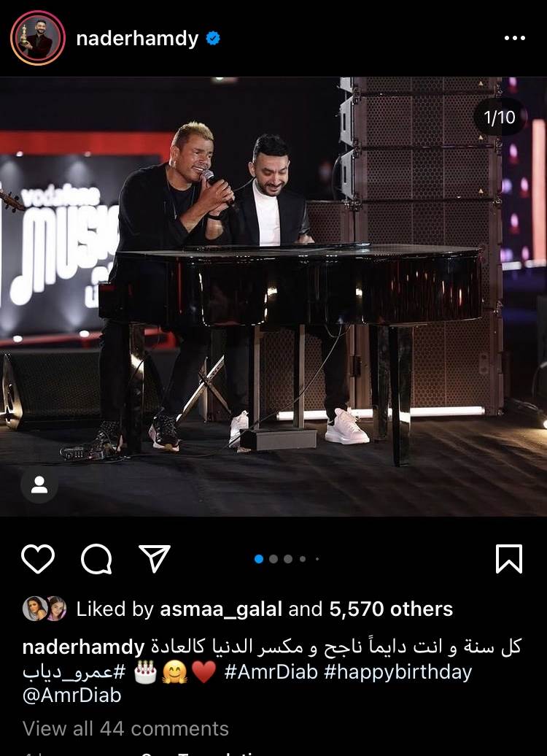Open naderhamdy username in post header
The height and width of the screenshot is (756, 547).
coord(137,39)
